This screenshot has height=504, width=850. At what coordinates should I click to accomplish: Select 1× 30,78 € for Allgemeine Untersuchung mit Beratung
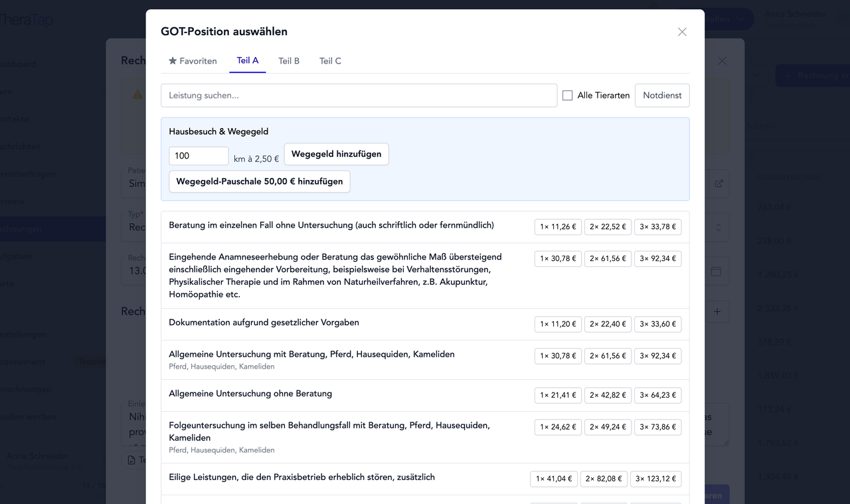[558, 356]
